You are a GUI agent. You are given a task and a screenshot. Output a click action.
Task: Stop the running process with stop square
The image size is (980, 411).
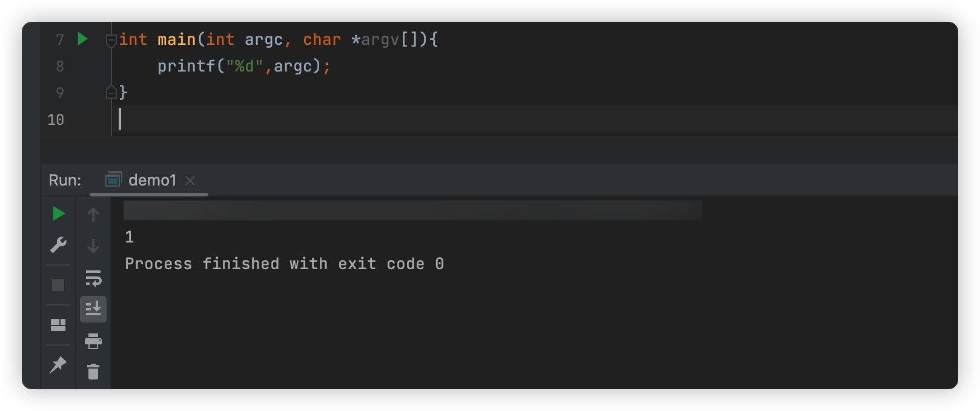pyautogui.click(x=58, y=285)
